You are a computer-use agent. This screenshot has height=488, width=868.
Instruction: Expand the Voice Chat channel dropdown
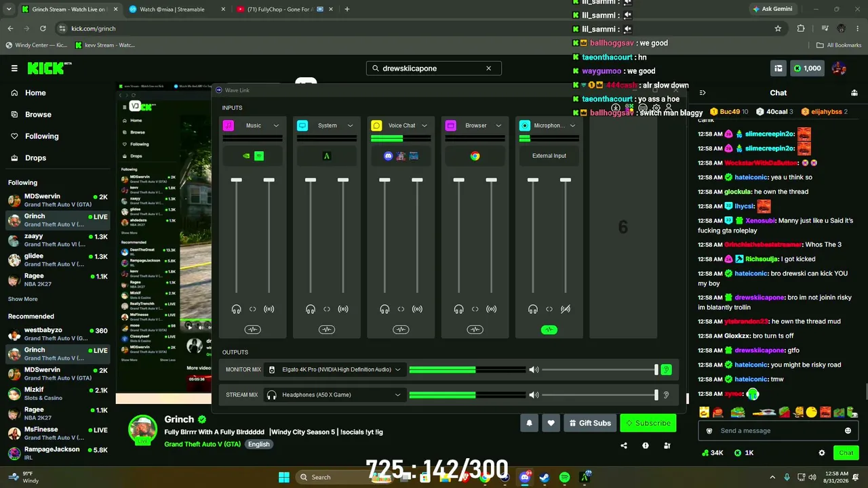click(x=425, y=125)
